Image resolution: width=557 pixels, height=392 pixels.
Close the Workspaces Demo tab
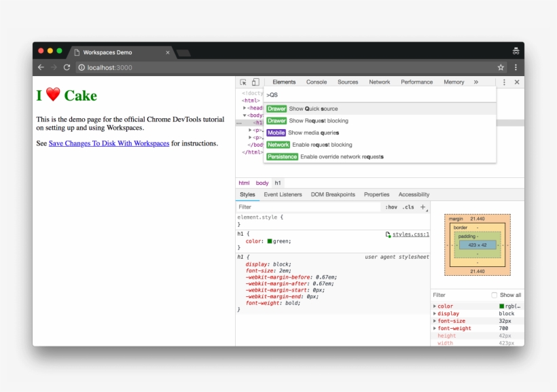coord(168,52)
